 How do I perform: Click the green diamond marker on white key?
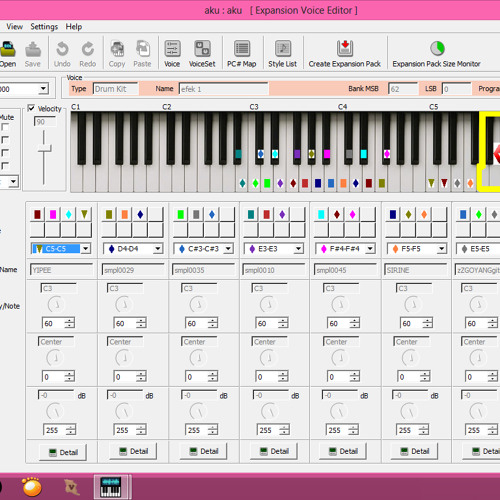tap(255, 183)
